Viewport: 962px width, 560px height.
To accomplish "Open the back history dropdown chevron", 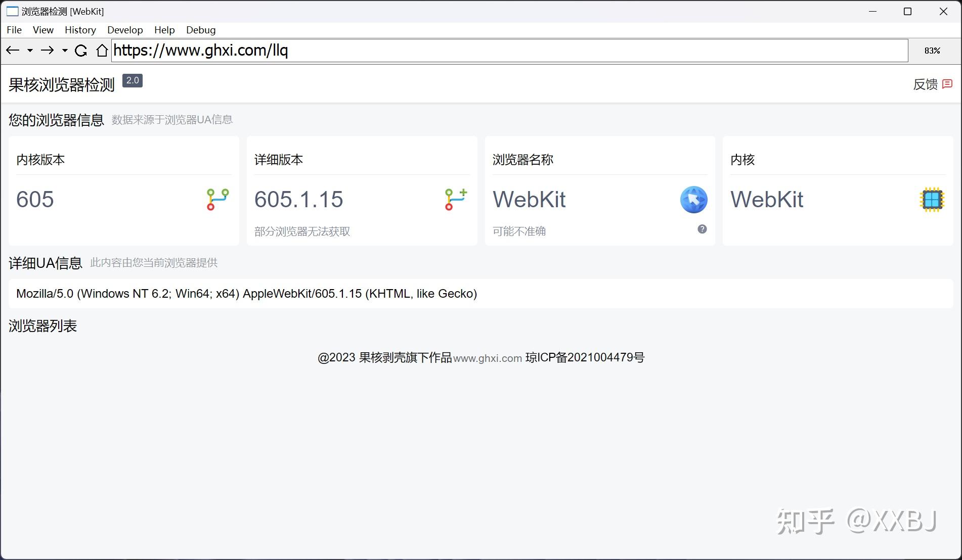I will pyautogui.click(x=29, y=51).
